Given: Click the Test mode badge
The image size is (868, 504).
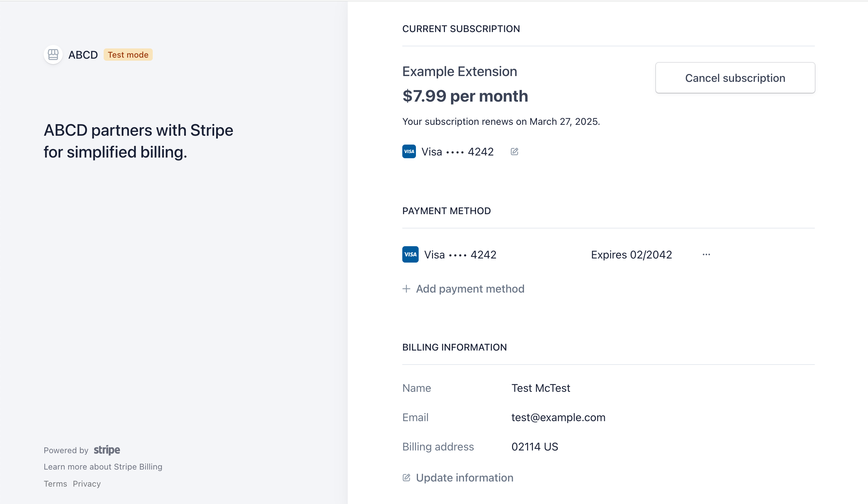Looking at the screenshot, I should point(128,55).
